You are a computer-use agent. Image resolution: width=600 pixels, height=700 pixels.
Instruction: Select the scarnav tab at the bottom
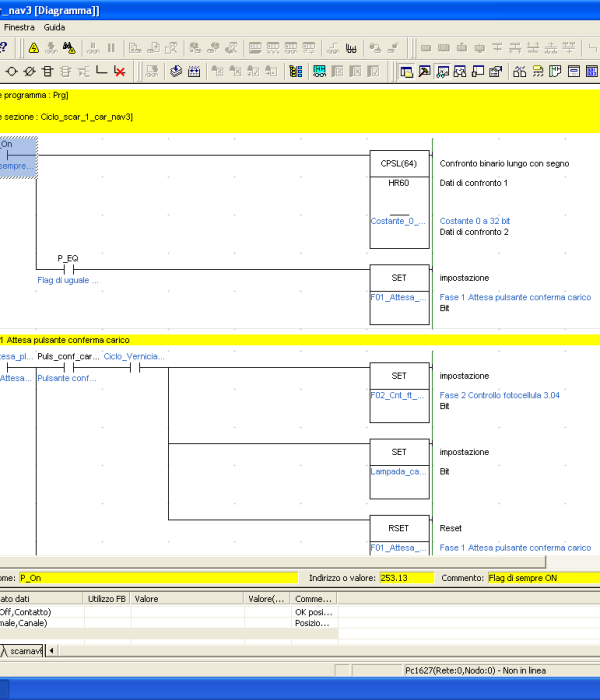[26, 651]
